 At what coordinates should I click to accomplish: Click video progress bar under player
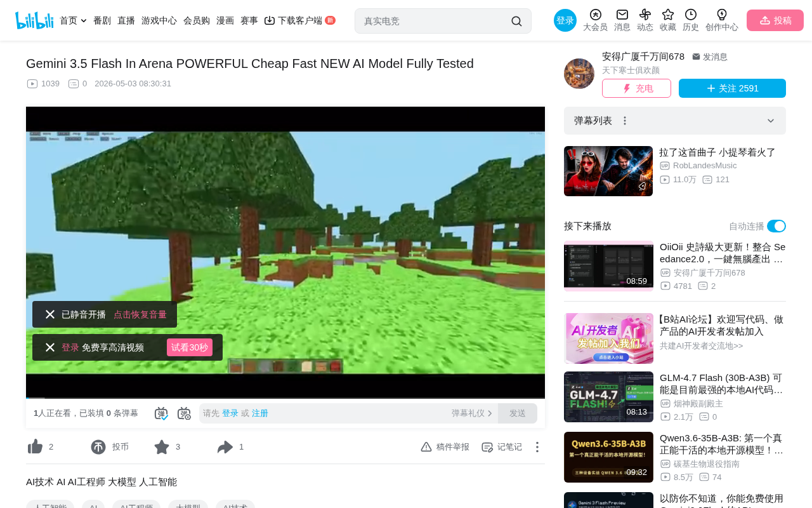pyautogui.click(x=285, y=398)
